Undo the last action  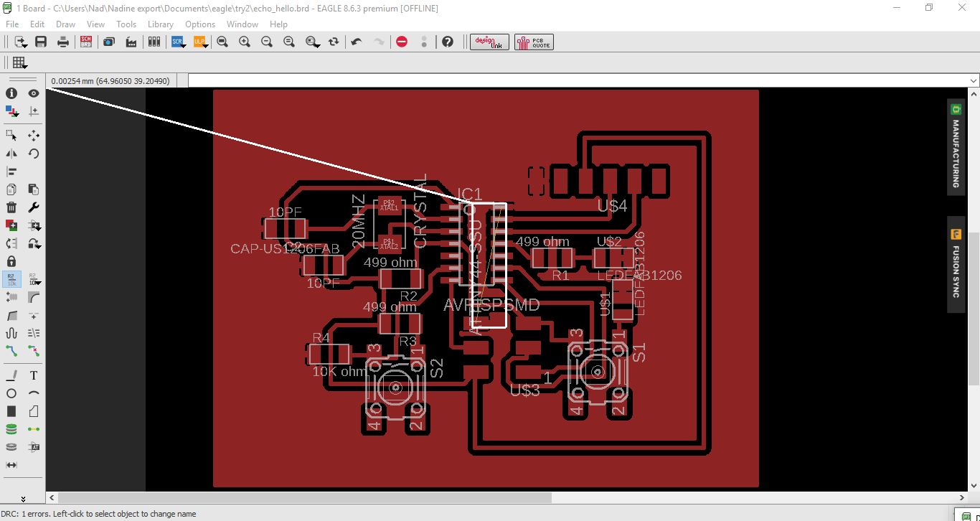[357, 42]
